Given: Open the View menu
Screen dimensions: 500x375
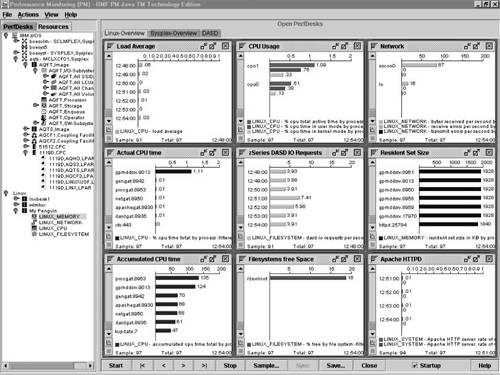Looking at the screenshot, I should (x=51, y=15).
